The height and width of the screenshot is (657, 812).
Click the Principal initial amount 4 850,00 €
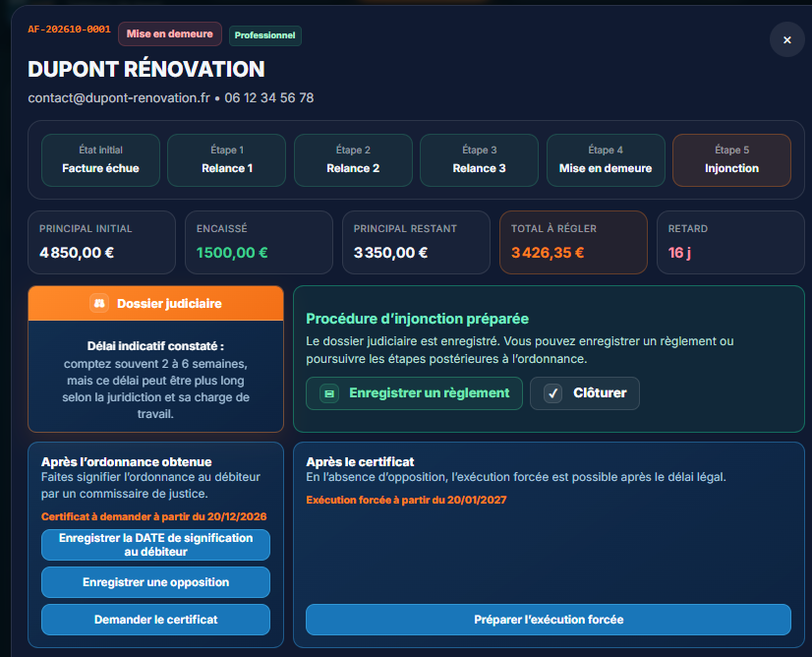coord(77,253)
